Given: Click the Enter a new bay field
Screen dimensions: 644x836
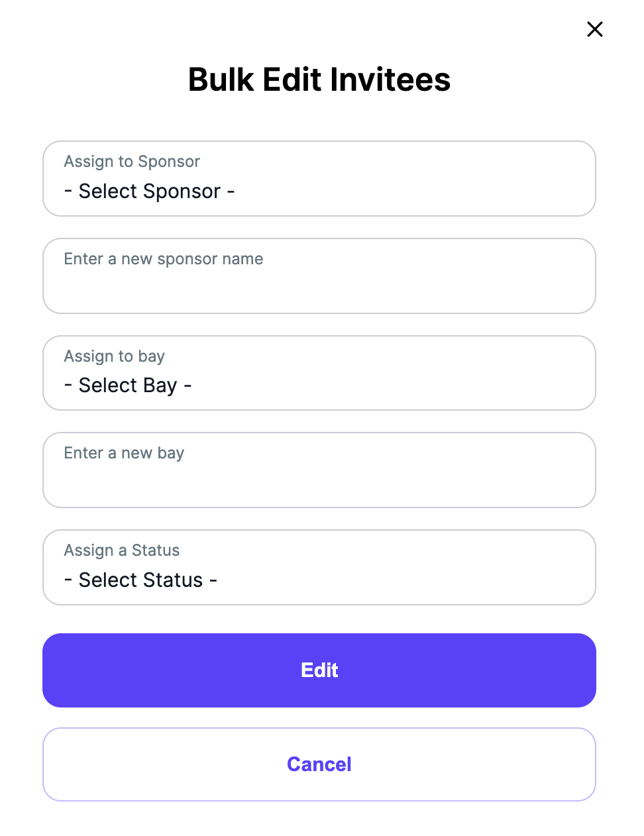Looking at the screenshot, I should [x=319, y=470].
